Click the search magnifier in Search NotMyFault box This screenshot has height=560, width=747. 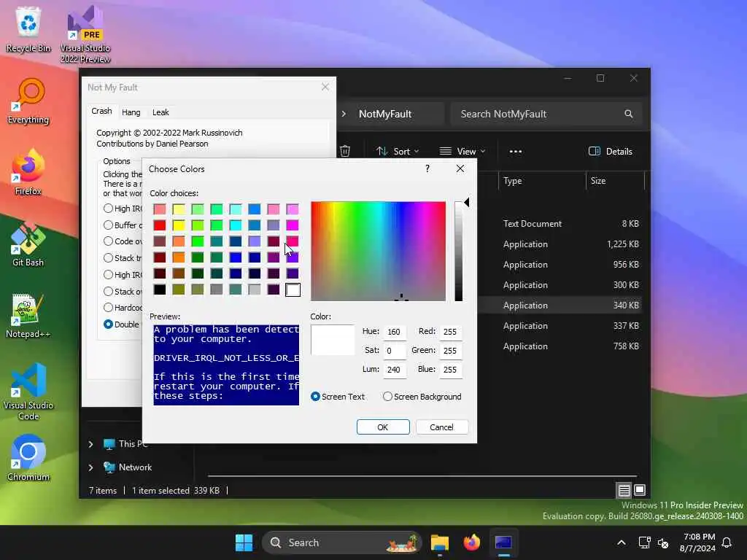[x=628, y=114]
